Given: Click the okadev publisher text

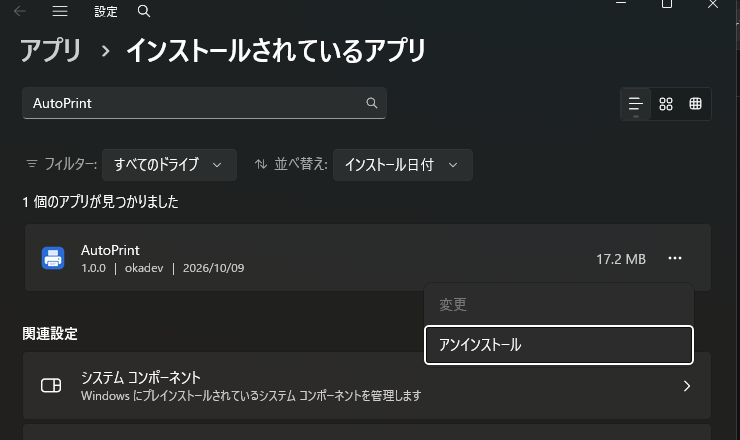Looking at the screenshot, I should click(144, 268).
